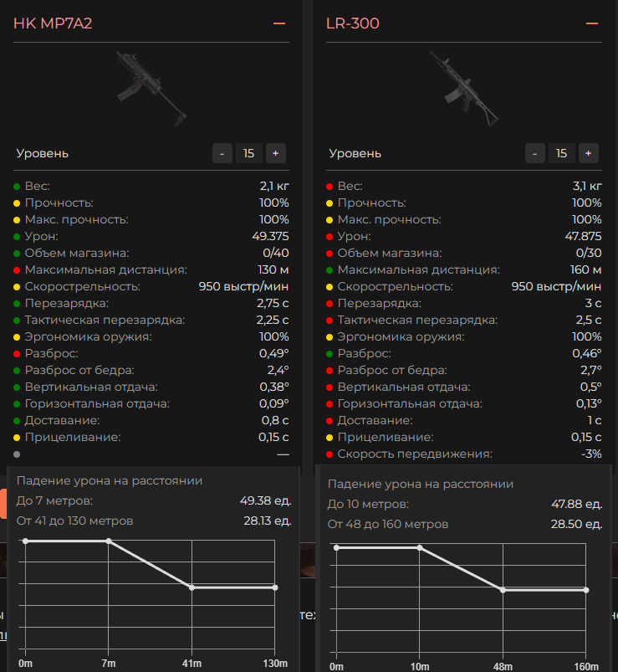Select LR-300 damage value 47.875
Image resolution: width=618 pixels, height=672 pixels.
[x=584, y=236]
